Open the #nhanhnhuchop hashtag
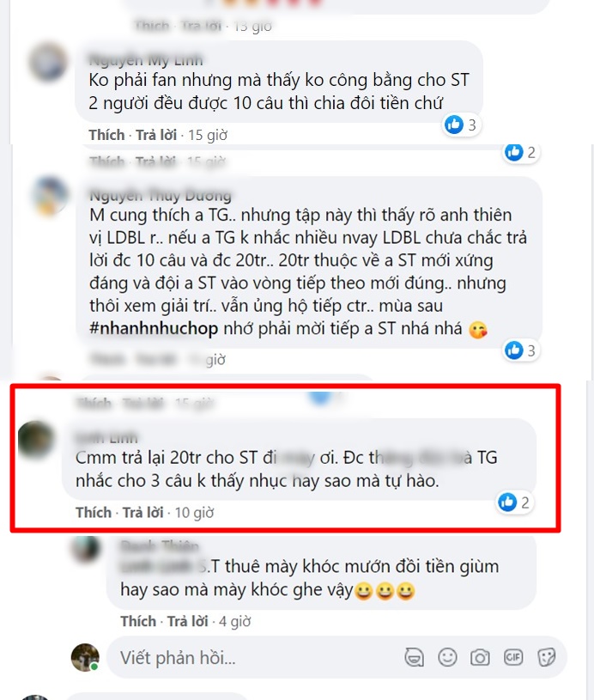This screenshot has height=700, width=594. 154,329
